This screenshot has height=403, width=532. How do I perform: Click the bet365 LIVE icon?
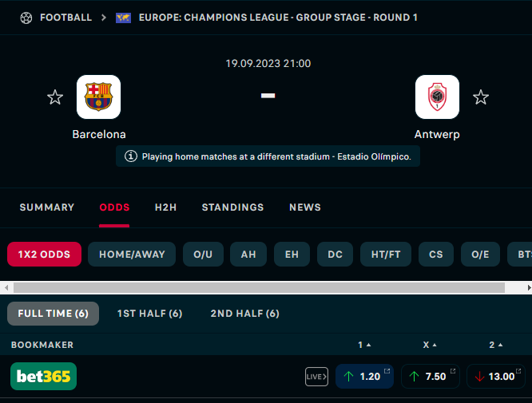coord(316,377)
